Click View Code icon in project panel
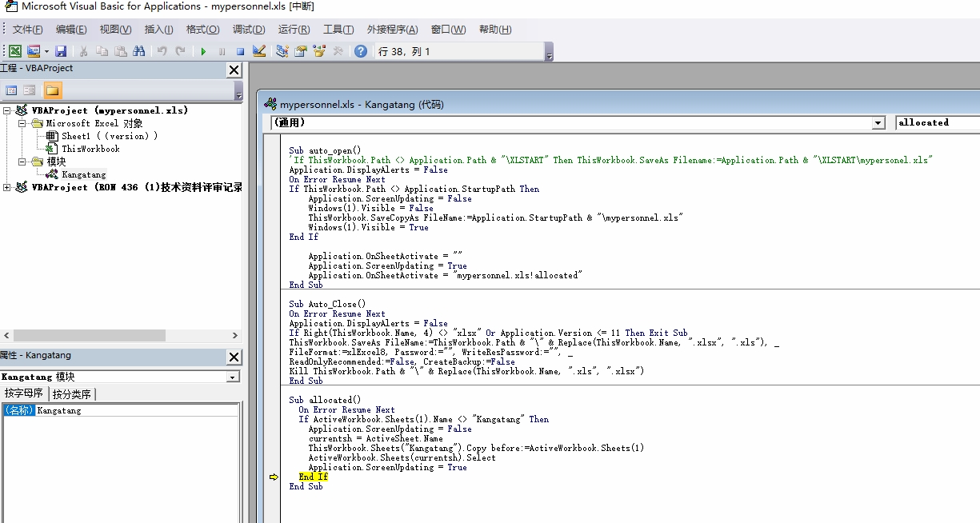 click(x=11, y=90)
